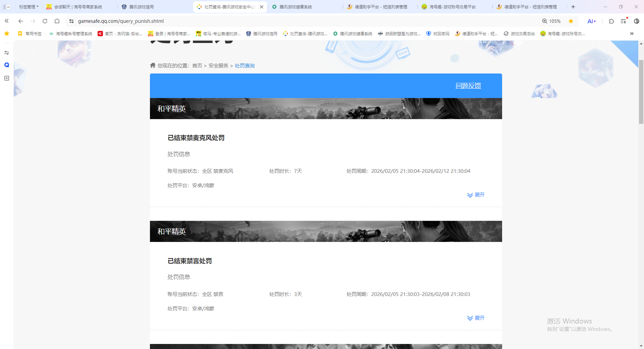Switch to the 腾讯游戏健康系统 tab
Screen dimensions: 644x349
295,7
